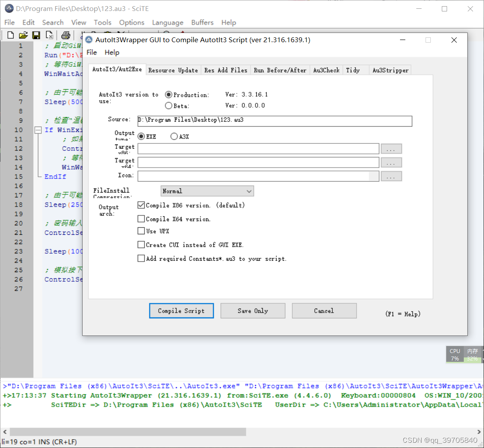484x448 pixels.
Task: Click the Target x64 input field
Action: [x=258, y=162]
